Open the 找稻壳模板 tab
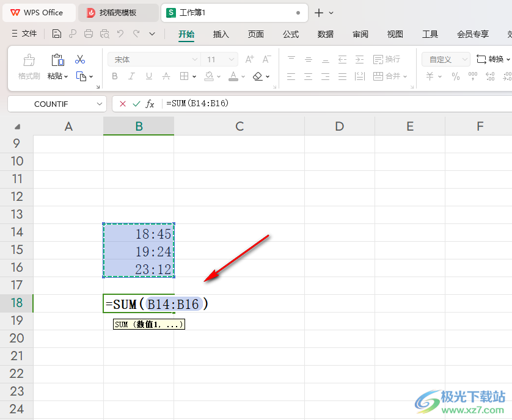Viewport: 512px width, 420px height. (118, 13)
